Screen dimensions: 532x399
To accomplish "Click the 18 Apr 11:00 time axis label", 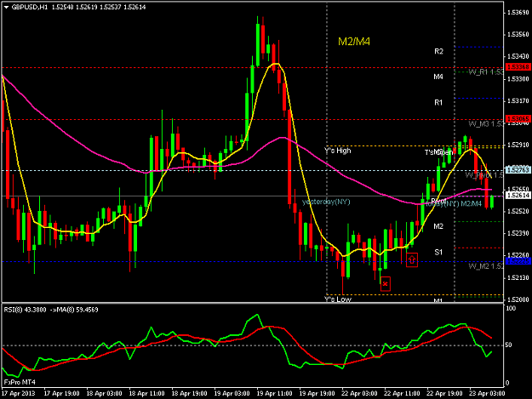I will click(146, 394).
